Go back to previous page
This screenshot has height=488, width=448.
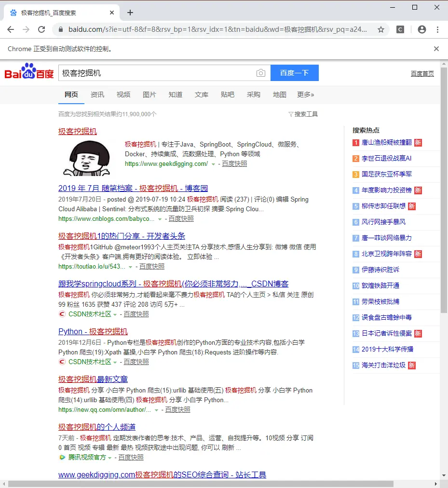(x=11, y=29)
